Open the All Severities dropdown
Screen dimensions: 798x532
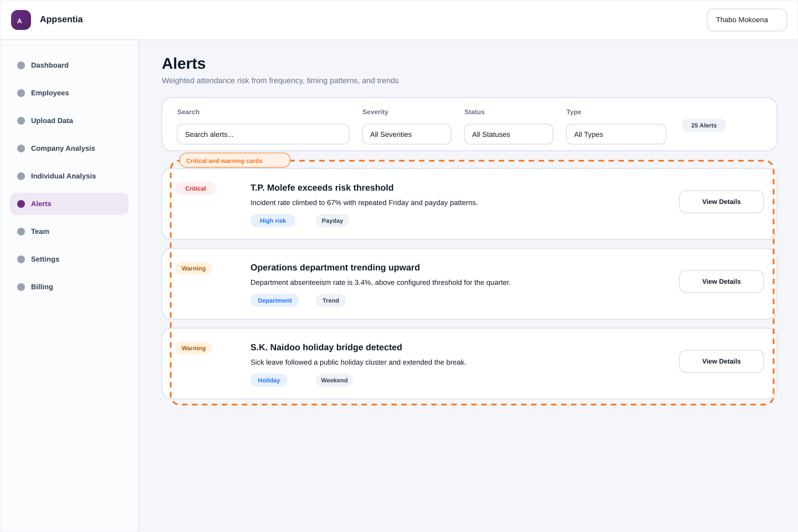tap(407, 134)
